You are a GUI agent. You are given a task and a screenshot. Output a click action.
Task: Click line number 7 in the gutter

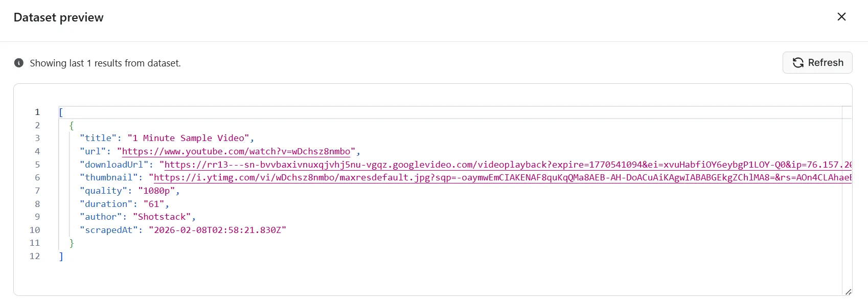pyautogui.click(x=37, y=191)
